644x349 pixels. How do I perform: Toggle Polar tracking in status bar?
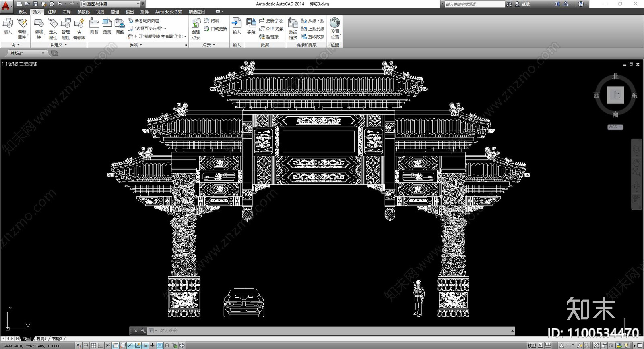pos(108,345)
